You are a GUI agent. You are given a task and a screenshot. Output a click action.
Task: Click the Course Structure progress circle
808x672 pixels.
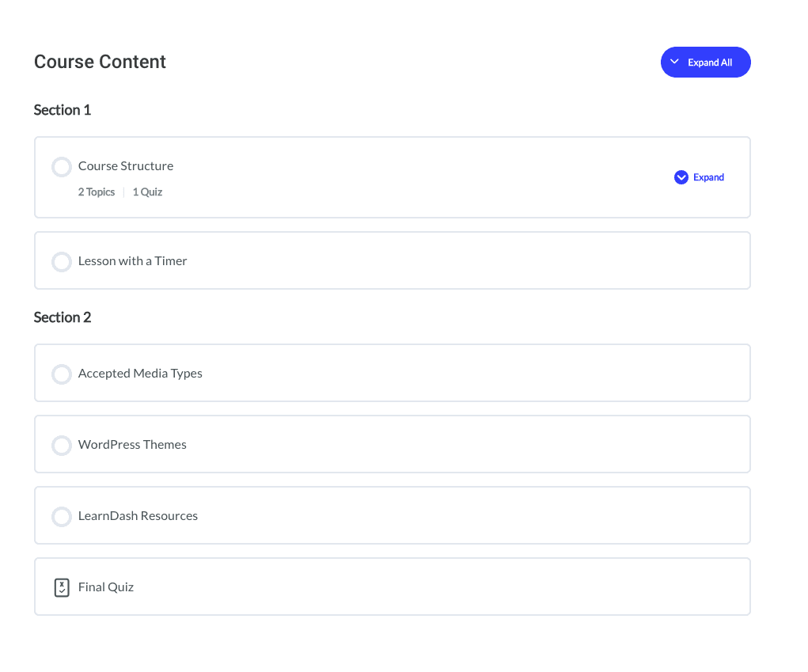(x=62, y=167)
